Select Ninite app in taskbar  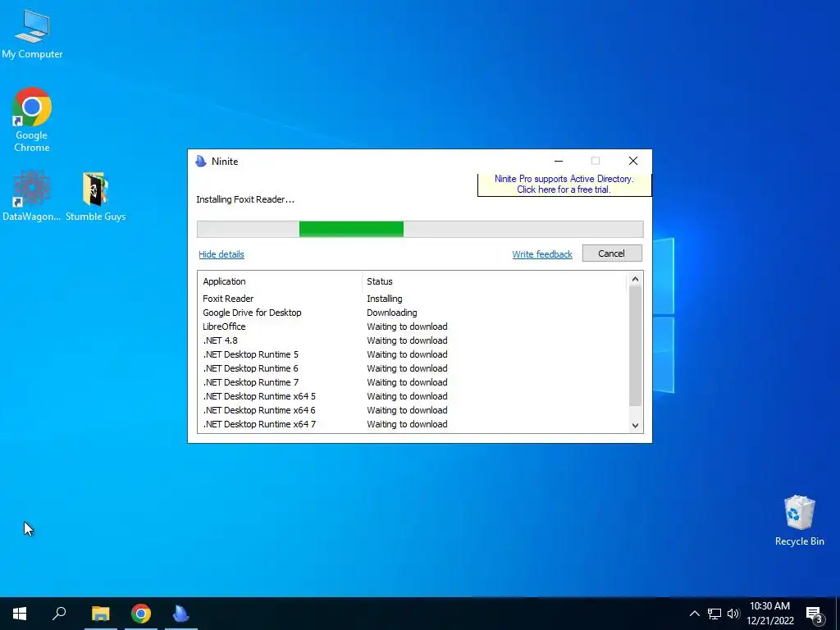click(181, 614)
